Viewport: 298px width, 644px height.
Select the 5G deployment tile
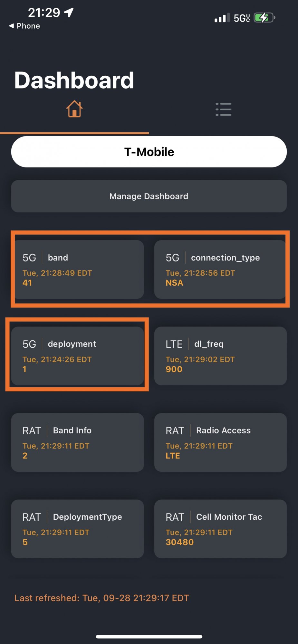coord(78,356)
